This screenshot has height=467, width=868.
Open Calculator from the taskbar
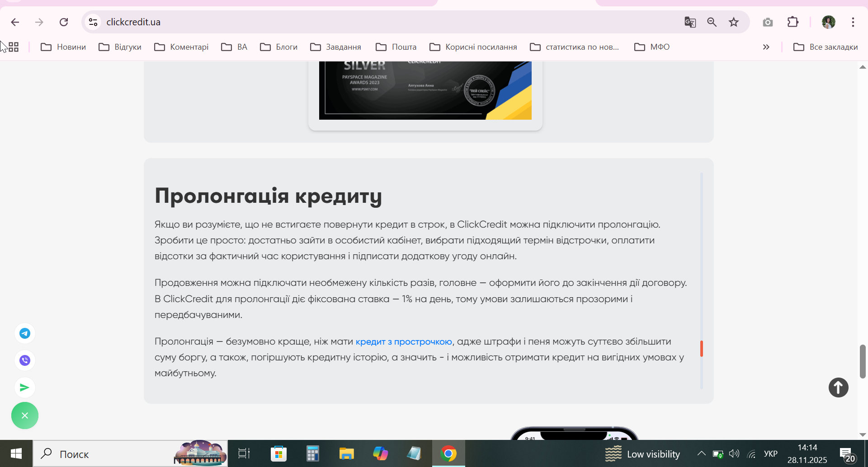(x=312, y=453)
